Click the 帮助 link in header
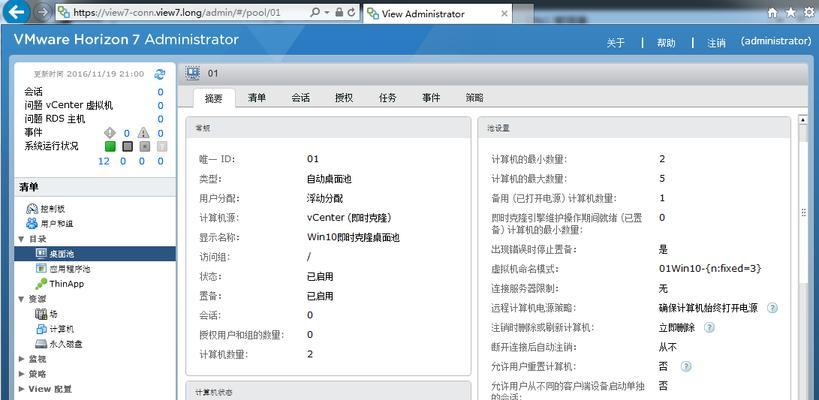Image resolution: width=819 pixels, height=400 pixels. [666, 43]
